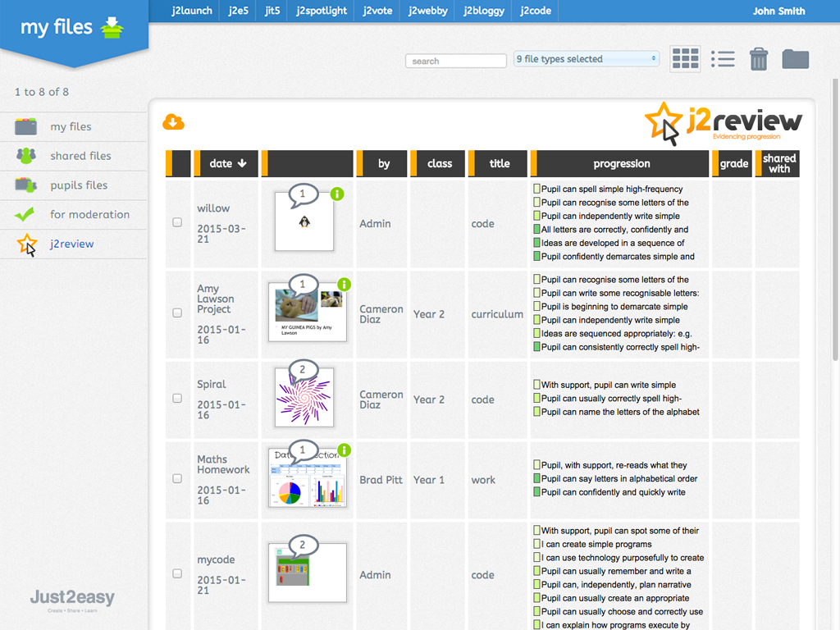Click the dark folder icon in toolbar
This screenshot has height=630, width=840.
pos(795,59)
